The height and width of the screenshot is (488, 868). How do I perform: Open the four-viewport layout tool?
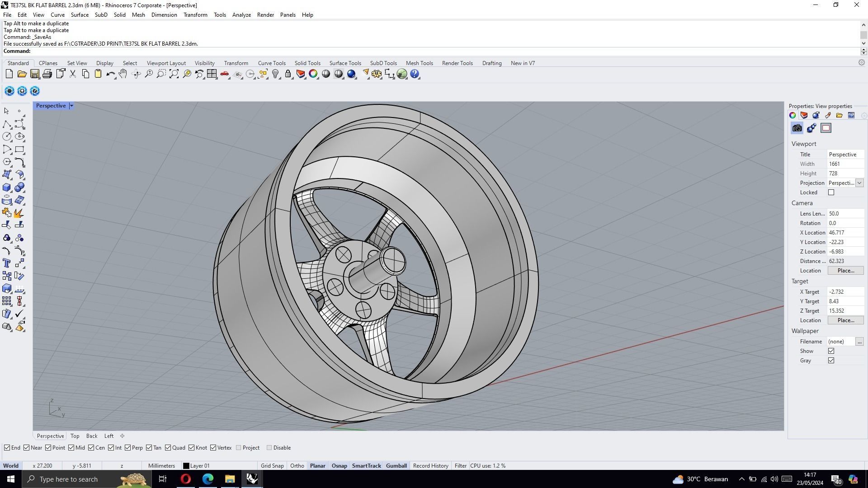coord(212,74)
